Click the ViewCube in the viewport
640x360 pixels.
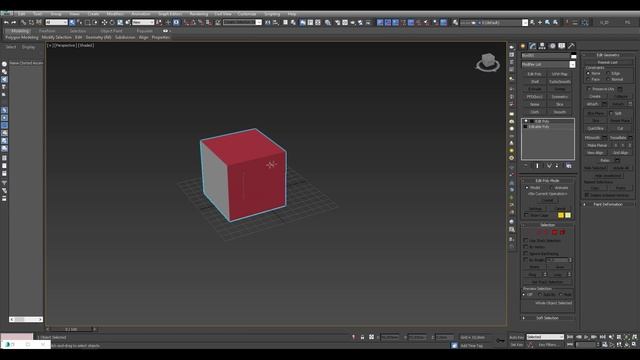click(x=488, y=62)
